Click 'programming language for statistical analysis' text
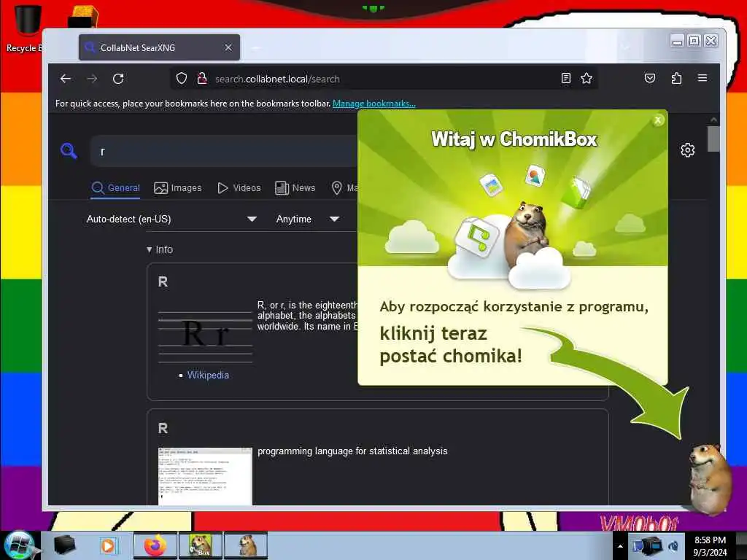This screenshot has height=560, width=747. click(x=352, y=451)
